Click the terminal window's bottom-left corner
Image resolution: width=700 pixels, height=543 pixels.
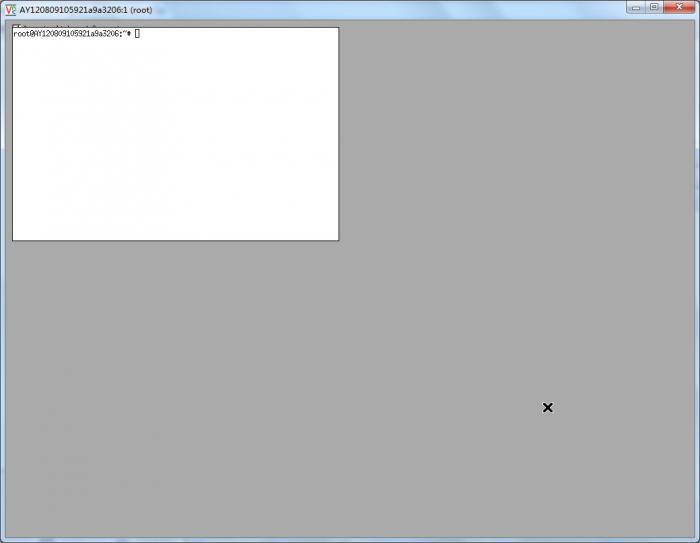[12, 240]
